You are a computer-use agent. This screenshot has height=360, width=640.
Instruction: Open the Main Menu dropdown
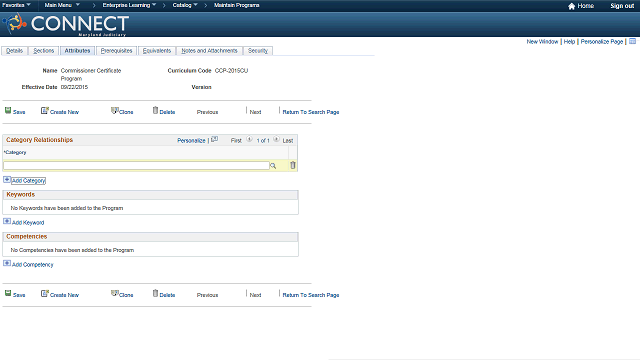pos(62,5)
